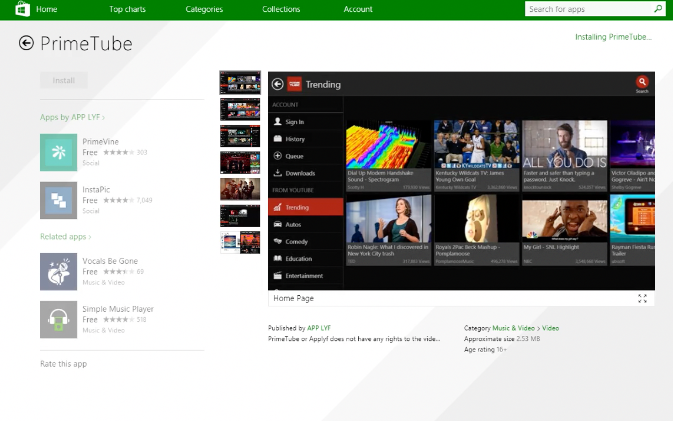The width and height of the screenshot is (673, 421).
Task: Click the Sign In person icon
Action: [278, 121]
